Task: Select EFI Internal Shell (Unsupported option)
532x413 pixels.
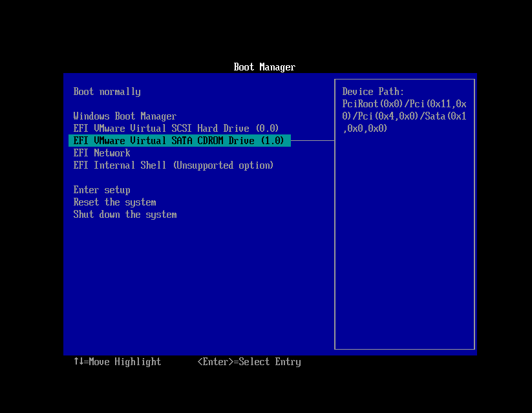Action: [173, 165]
